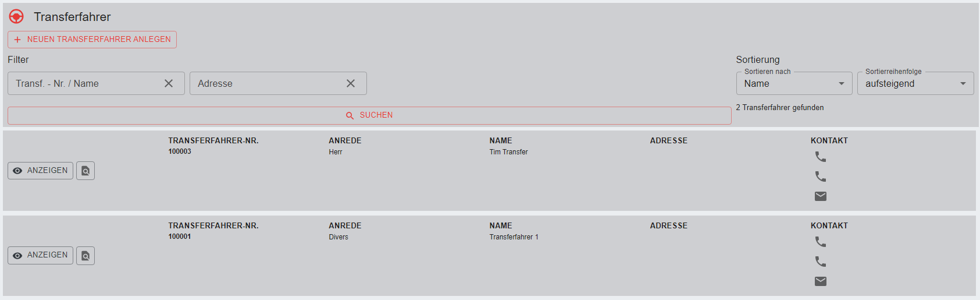The image size is (980, 300).
Task: Open document preview icon for driver 100001
Action: tap(85, 256)
